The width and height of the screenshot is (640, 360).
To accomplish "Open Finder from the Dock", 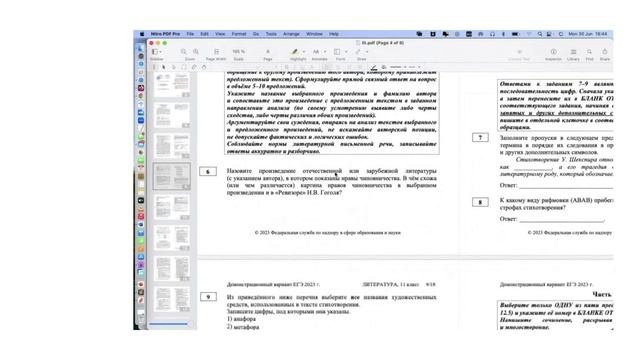I will (140, 48).
